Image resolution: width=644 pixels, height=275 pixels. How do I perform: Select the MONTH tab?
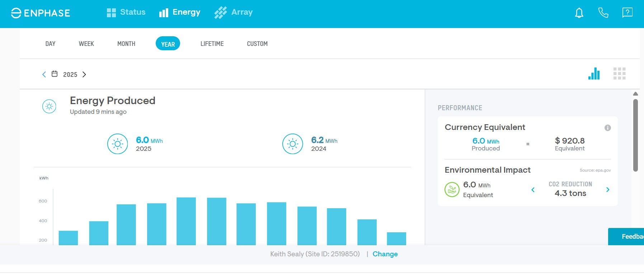coord(126,44)
